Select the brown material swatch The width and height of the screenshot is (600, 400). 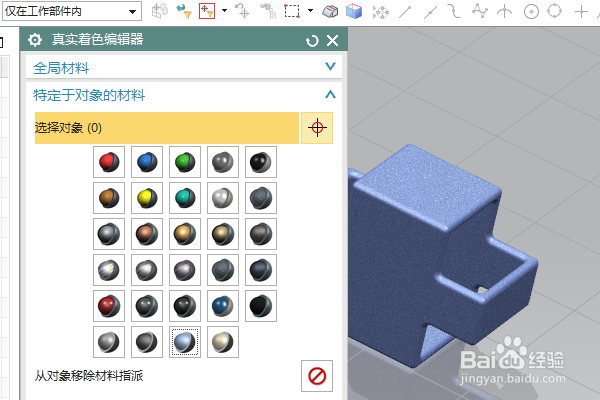click(109, 198)
